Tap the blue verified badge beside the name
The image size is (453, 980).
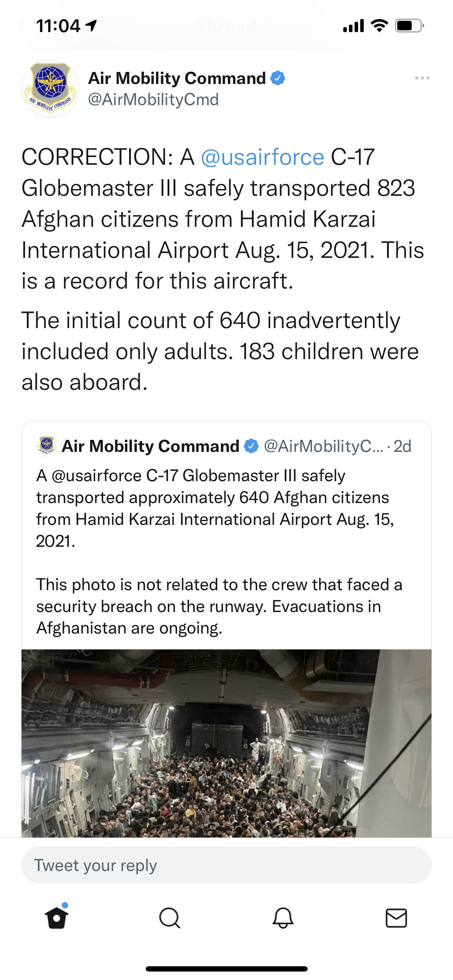pos(278,78)
